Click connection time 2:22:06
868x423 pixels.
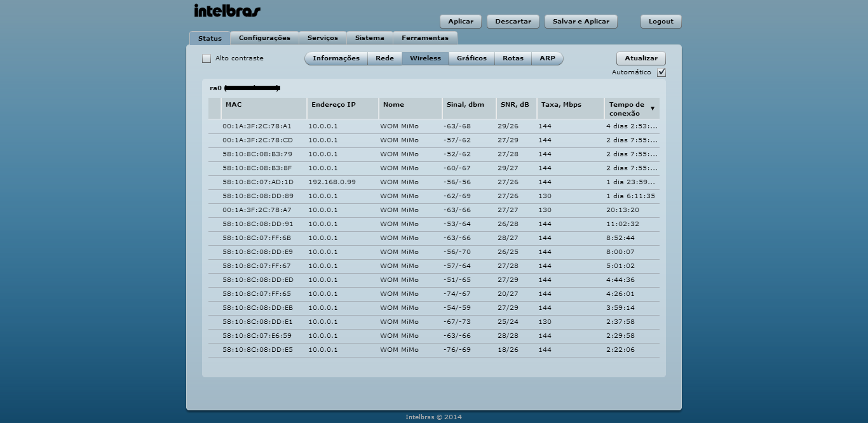[x=620, y=350]
